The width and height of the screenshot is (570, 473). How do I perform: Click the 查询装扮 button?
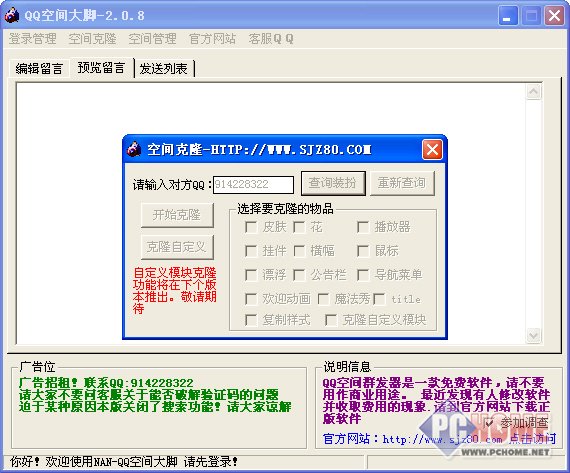tap(333, 183)
